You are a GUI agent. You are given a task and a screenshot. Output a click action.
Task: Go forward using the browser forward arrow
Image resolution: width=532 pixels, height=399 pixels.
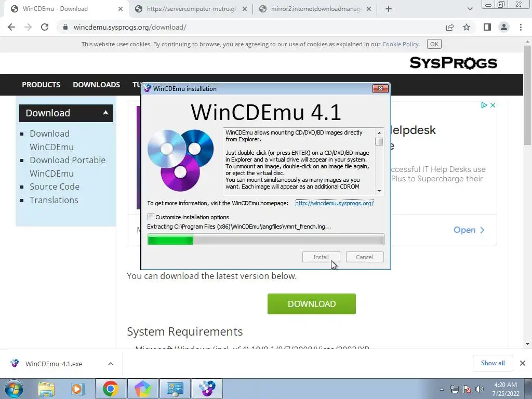click(x=28, y=27)
